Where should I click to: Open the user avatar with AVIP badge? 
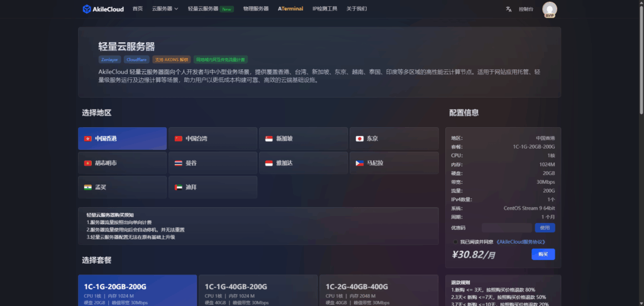click(x=550, y=9)
